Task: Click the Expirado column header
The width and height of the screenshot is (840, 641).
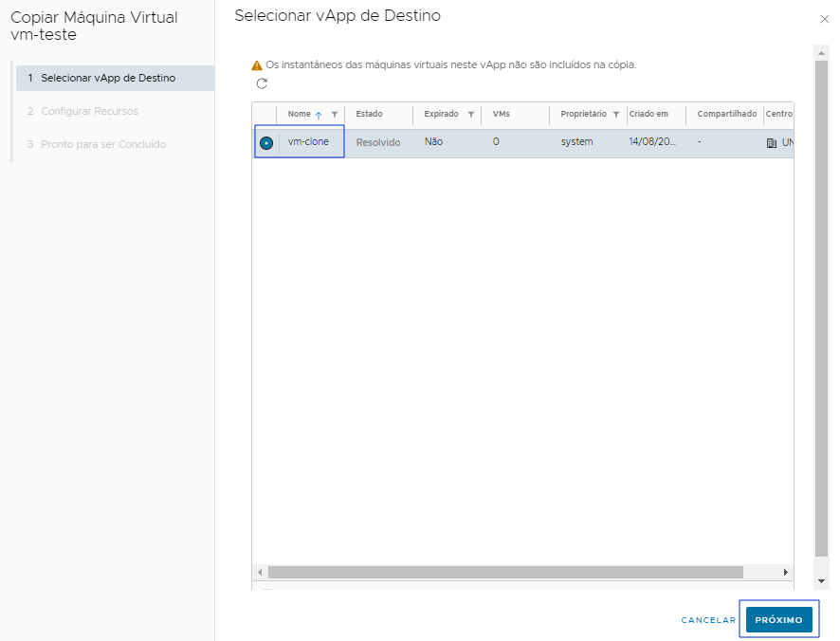Action: pos(441,114)
